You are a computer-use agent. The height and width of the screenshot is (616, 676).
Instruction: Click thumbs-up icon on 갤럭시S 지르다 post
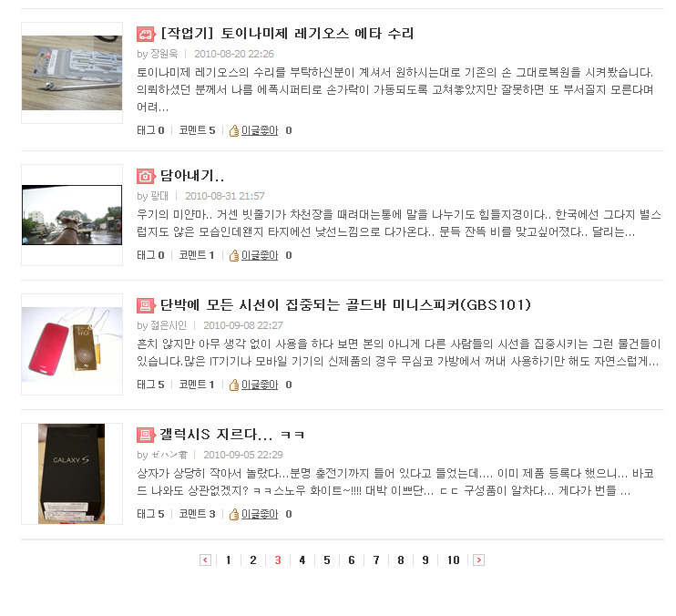click(x=234, y=514)
